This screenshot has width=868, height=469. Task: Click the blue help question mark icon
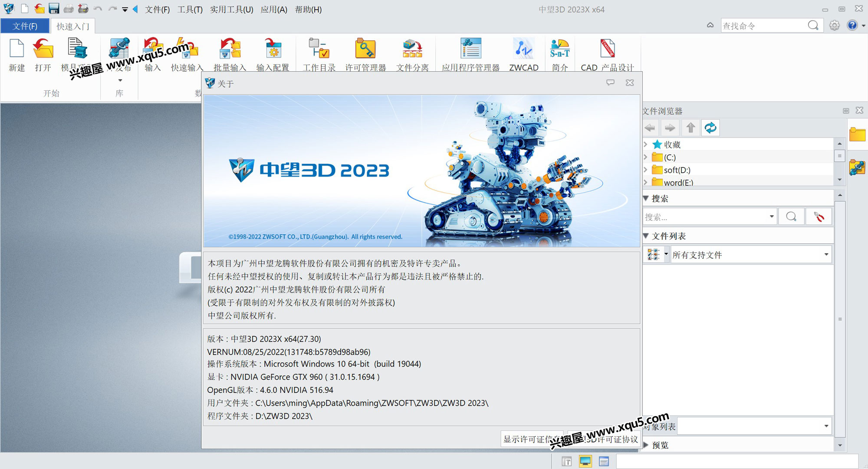[852, 25]
